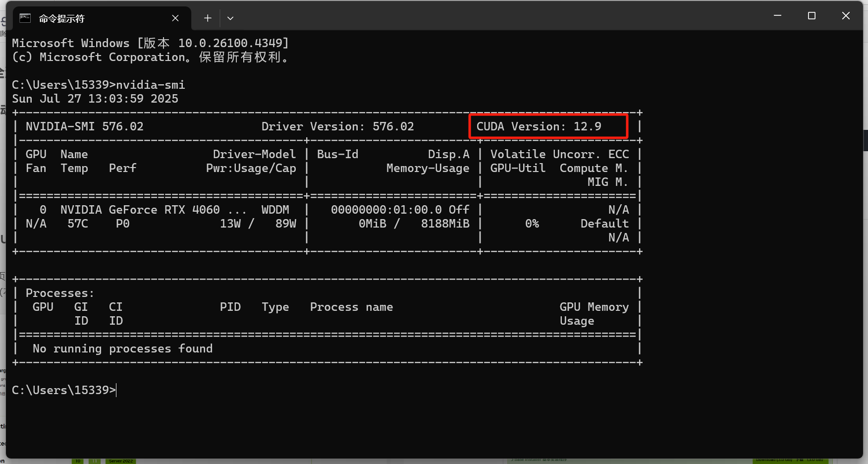This screenshot has height=464, width=868.
Task: Close the 命令提示符 tab
Action: 175,18
